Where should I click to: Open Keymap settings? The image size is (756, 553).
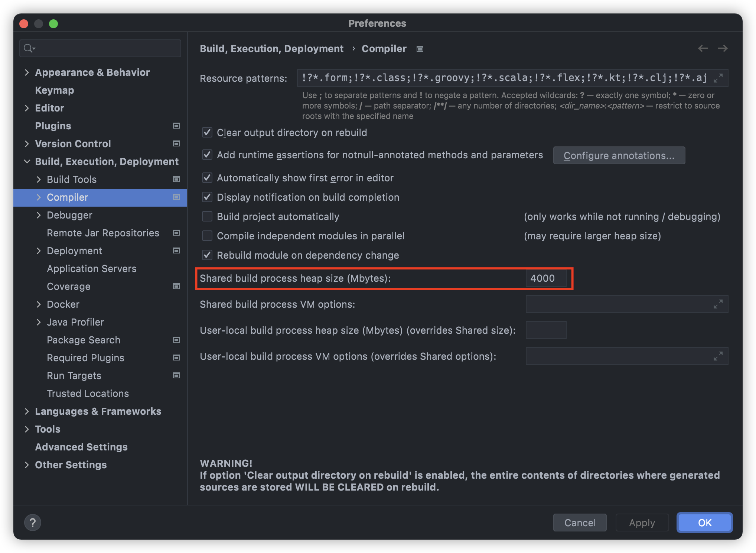(x=55, y=90)
